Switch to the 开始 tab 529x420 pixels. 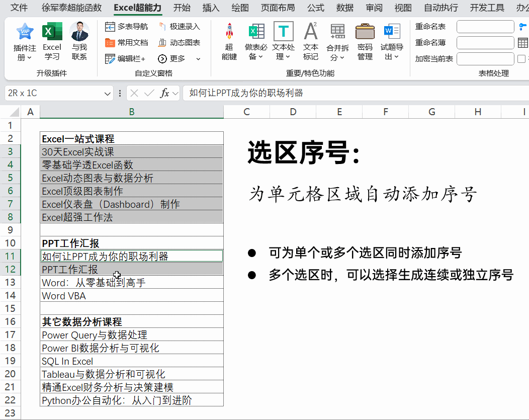[x=182, y=8]
